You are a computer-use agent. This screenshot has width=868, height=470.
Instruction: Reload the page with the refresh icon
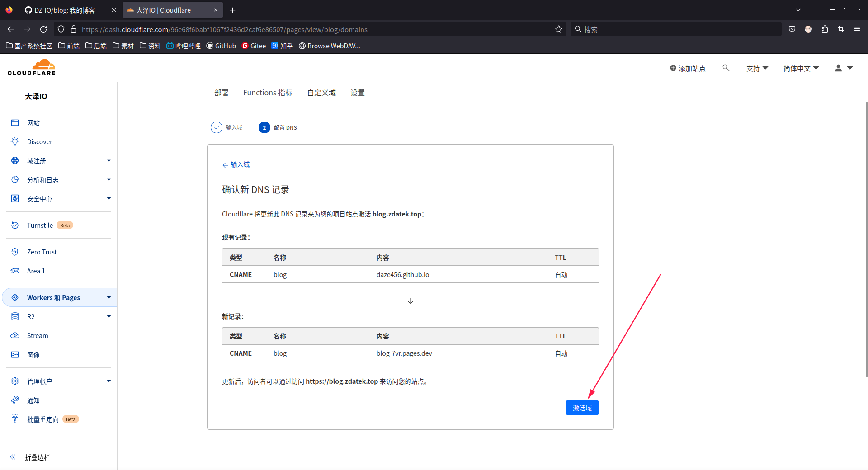(43, 29)
